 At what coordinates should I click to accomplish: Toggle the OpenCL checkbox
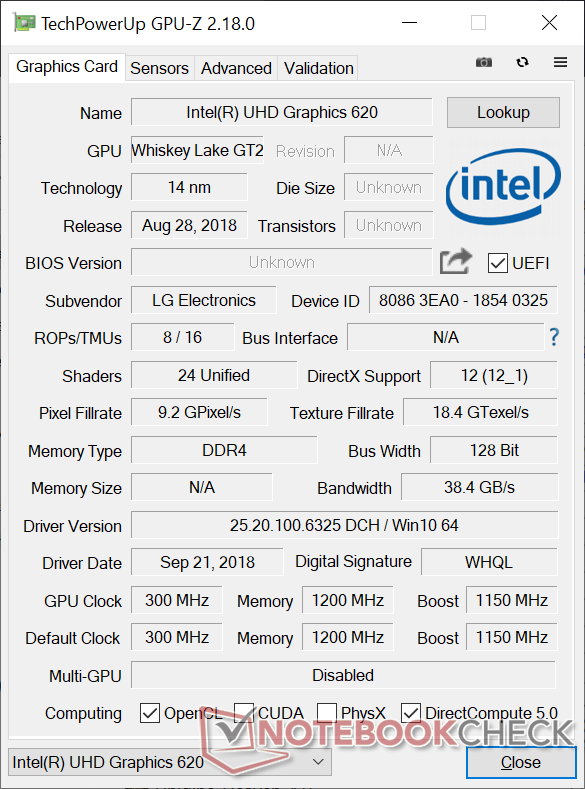pyautogui.click(x=149, y=713)
